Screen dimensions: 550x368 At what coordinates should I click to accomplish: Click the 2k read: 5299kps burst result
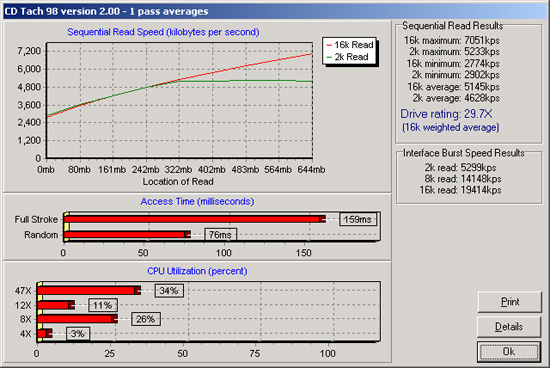click(461, 167)
